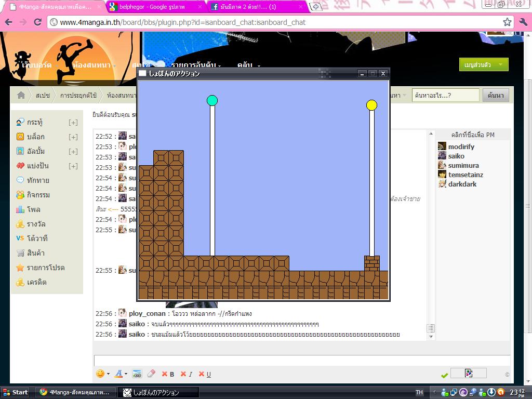Click the green checkmark send icon

click(444, 375)
